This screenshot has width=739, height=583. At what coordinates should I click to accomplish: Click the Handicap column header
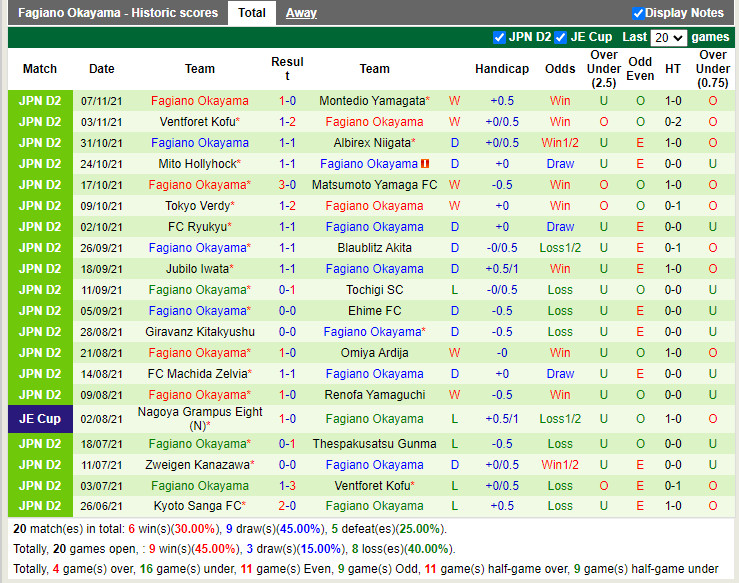click(501, 69)
